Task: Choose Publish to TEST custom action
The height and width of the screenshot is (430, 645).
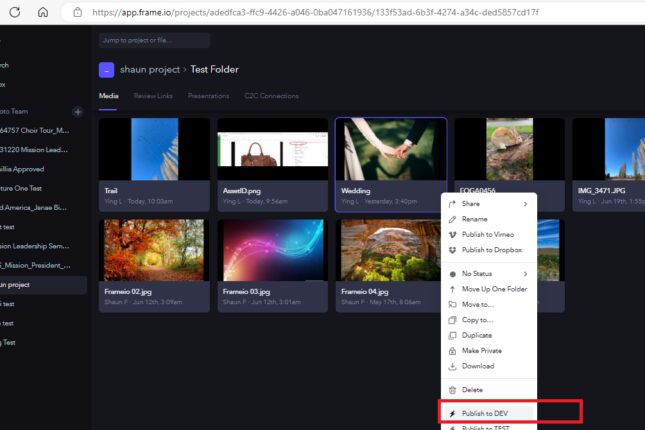Action: (488, 428)
